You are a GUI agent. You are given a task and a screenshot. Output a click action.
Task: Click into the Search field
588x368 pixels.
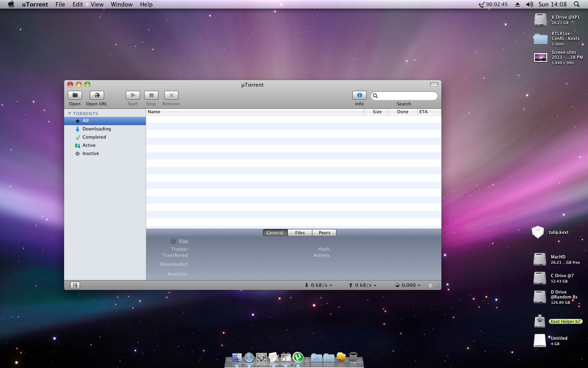point(404,96)
